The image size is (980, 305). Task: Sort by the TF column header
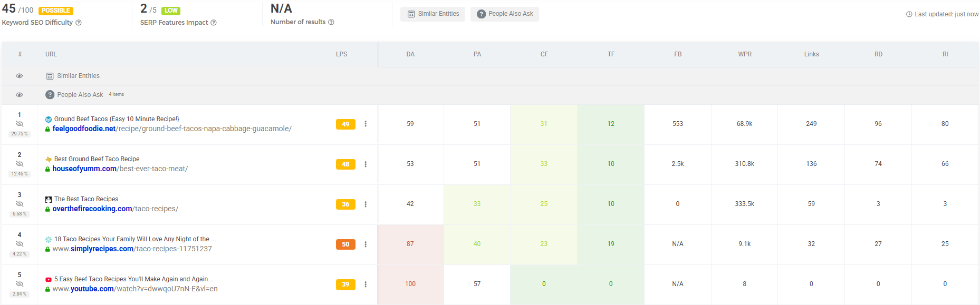(611, 54)
